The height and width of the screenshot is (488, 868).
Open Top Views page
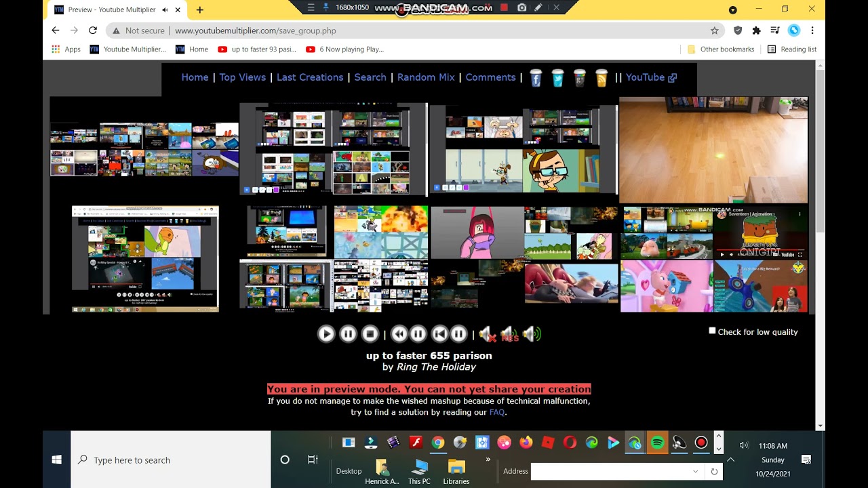pos(243,77)
